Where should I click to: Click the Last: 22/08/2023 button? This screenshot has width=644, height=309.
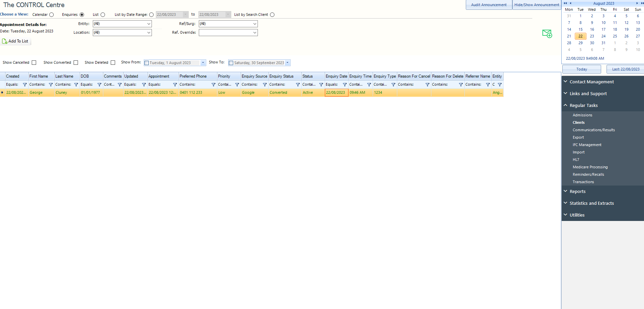click(x=625, y=69)
